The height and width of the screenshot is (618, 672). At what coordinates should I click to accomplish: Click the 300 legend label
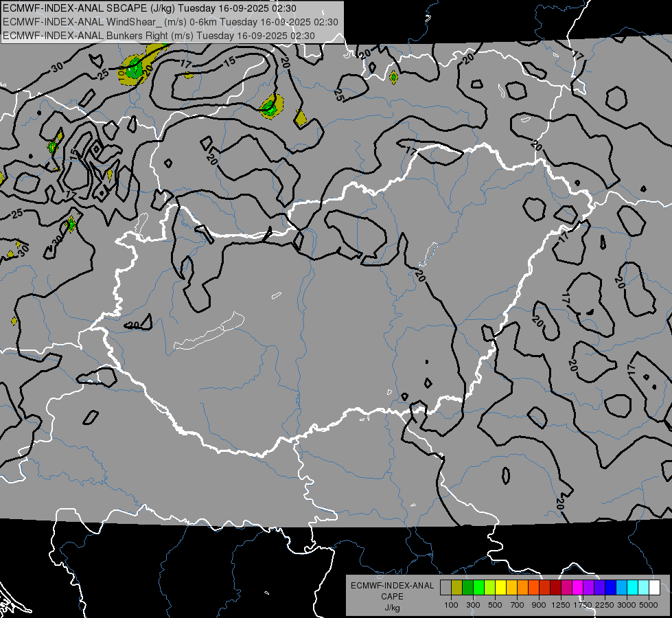point(473,605)
